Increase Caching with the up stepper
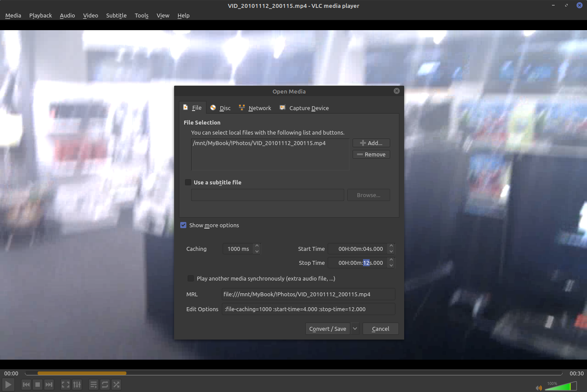 point(257,246)
